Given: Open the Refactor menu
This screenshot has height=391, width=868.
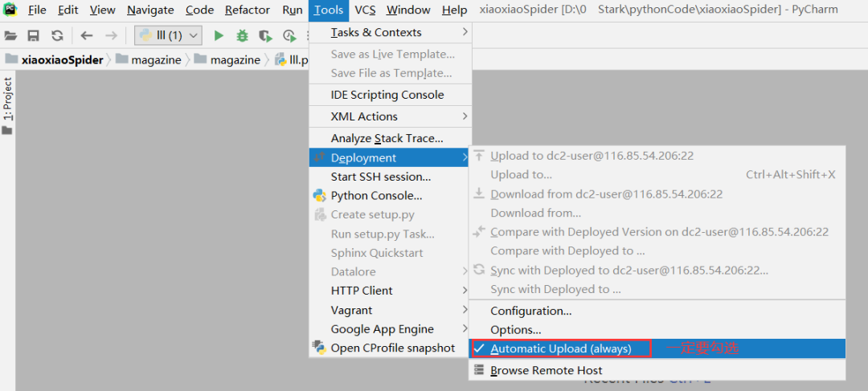Looking at the screenshot, I should tap(248, 10).
